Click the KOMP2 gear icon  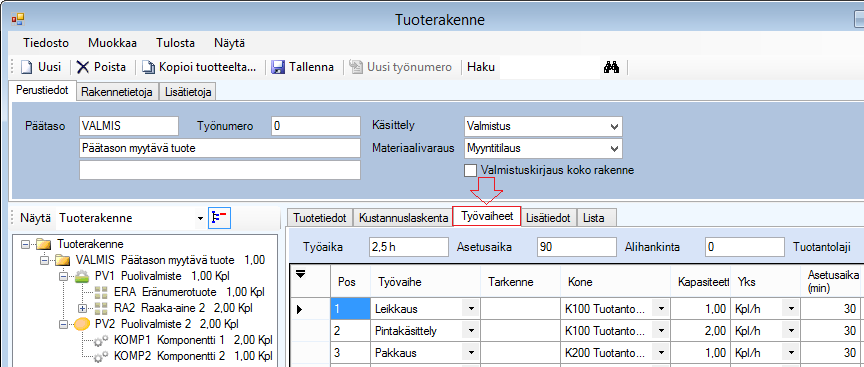tap(101, 356)
